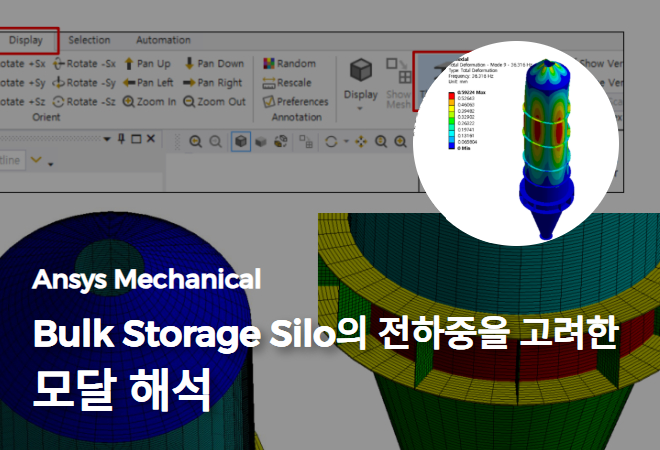Click Rotate -Sx orient tool
The height and width of the screenshot is (450, 660).
click(84, 64)
